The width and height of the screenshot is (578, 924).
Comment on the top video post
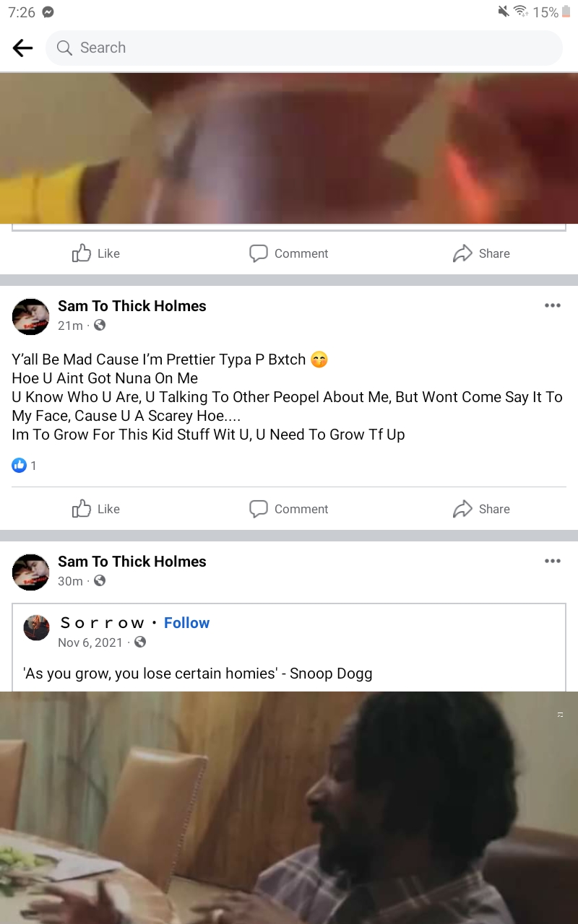tap(289, 253)
